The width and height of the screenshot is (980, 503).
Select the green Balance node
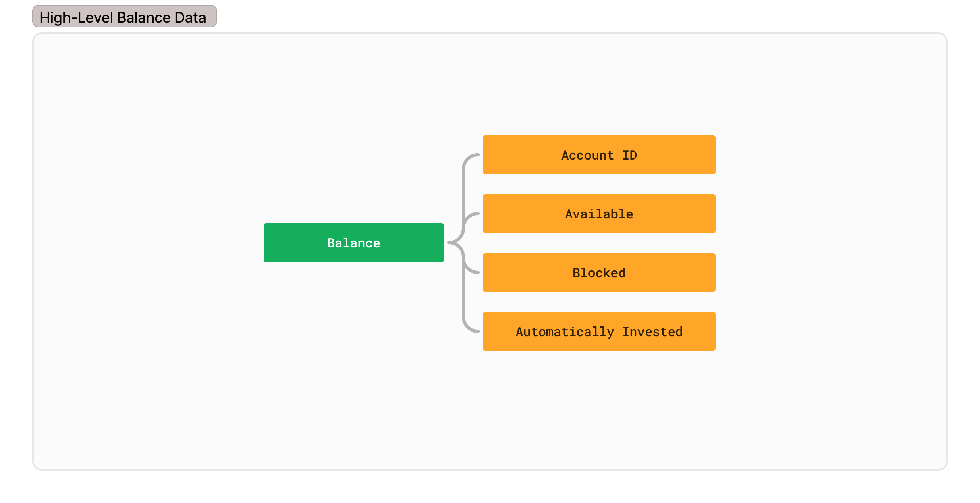pos(353,243)
